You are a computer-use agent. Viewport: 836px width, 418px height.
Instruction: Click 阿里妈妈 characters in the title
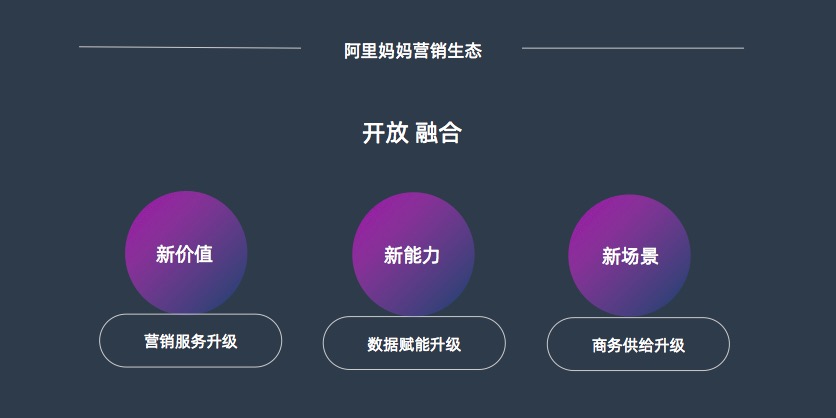378,51
